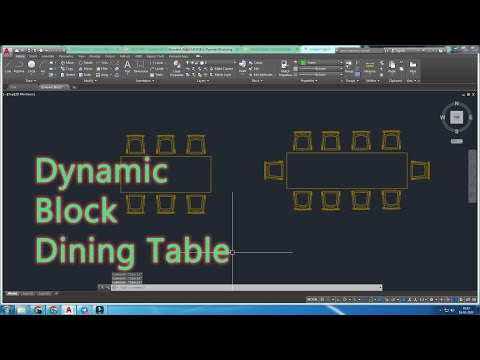Expand the Layers panel
The image size is (480, 360).
pos(203,81)
